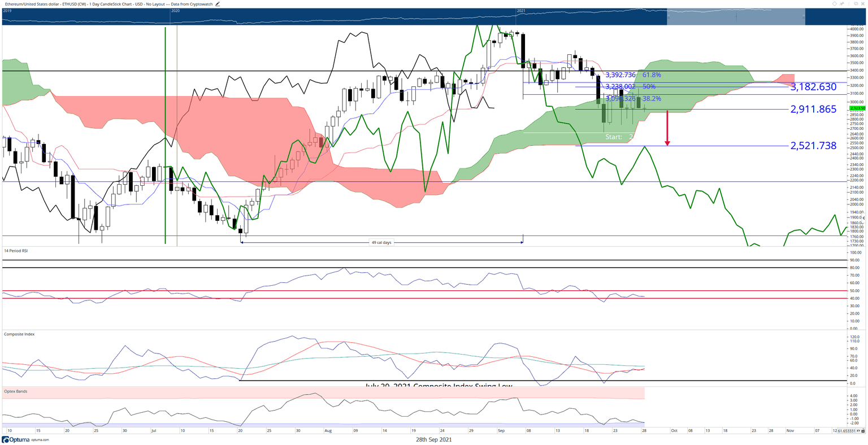Click the 2,911.865 price level label
868x445 pixels.
click(813, 109)
